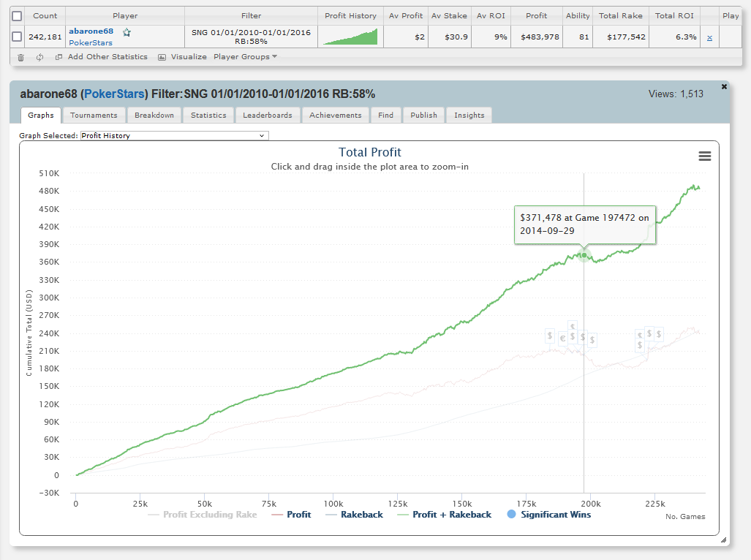751x560 pixels.
Task: Open the Leaderboards tab
Action: [x=267, y=115]
